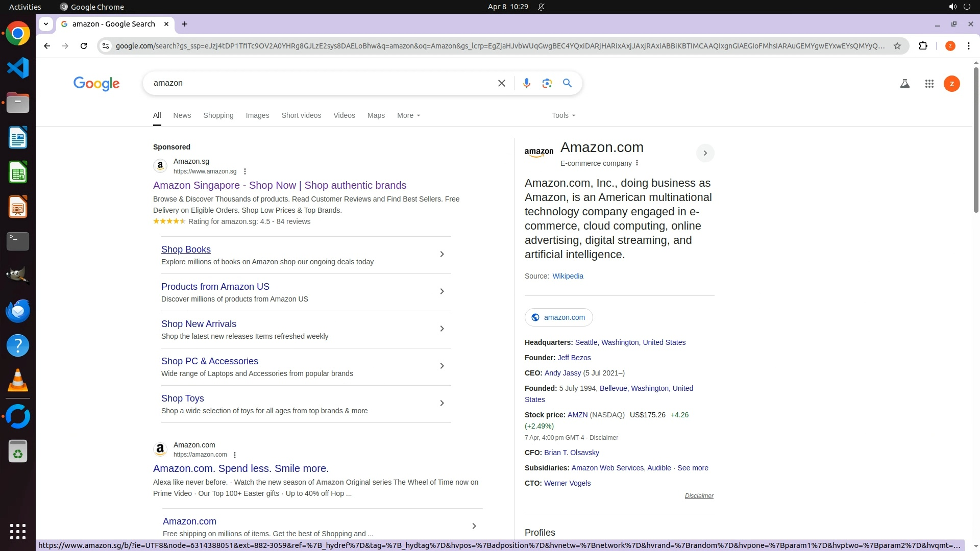Image resolution: width=980 pixels, height=551 pixels.
Task: Open the Wikipedia source link
Action: pyautogui.click(x=568, y=276)
